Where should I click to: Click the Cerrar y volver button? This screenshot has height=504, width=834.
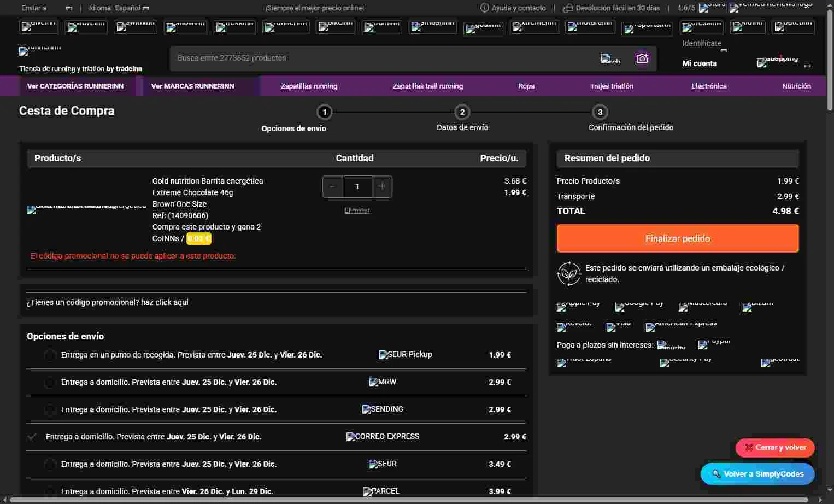(x=775, y=448)
